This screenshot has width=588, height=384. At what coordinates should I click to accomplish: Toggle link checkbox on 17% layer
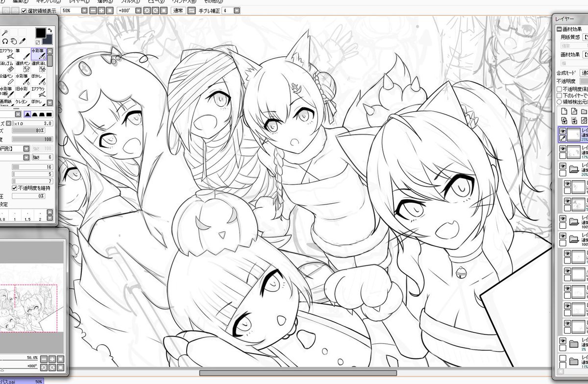(x=563, y=156)
